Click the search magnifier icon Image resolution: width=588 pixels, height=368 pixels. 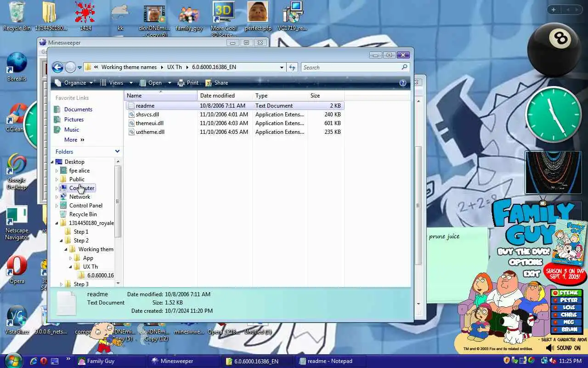point(404,67)
